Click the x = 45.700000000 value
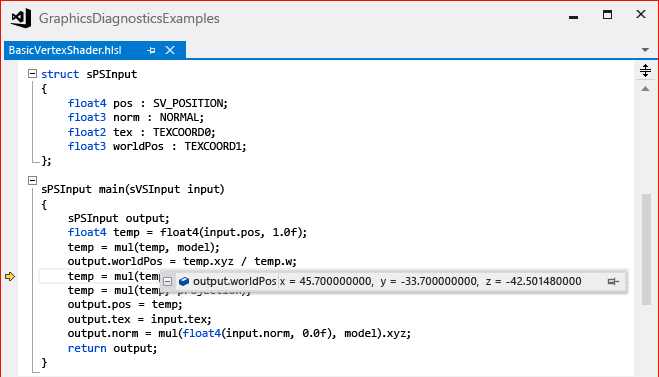The height and width of the screenshot is (377, 659). point(326,281)
